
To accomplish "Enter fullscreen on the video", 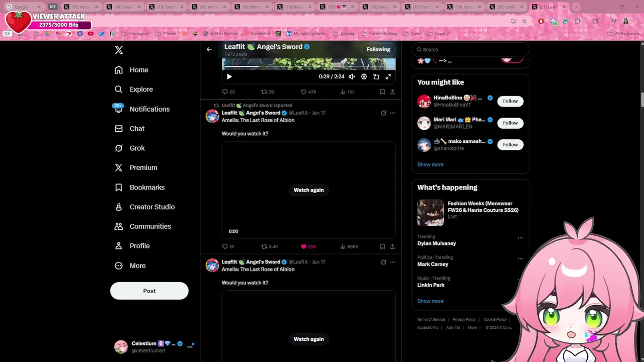I will tap(388, 76).
